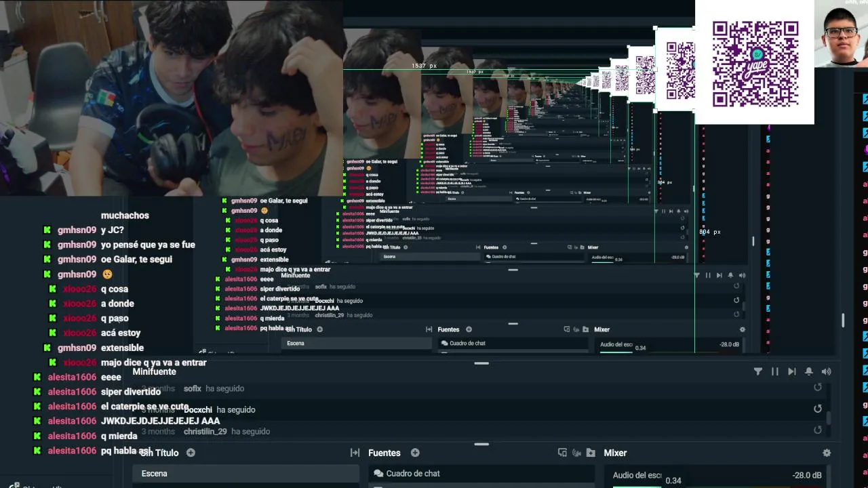The width and height of the screenshot is (868, 488).
Task: Click the large chat line "yo pensé que ya se fue"
Action: click(148, 245)
